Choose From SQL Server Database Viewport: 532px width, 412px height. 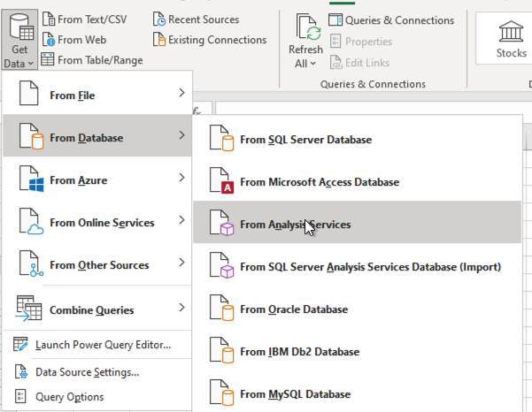point(357,137)
